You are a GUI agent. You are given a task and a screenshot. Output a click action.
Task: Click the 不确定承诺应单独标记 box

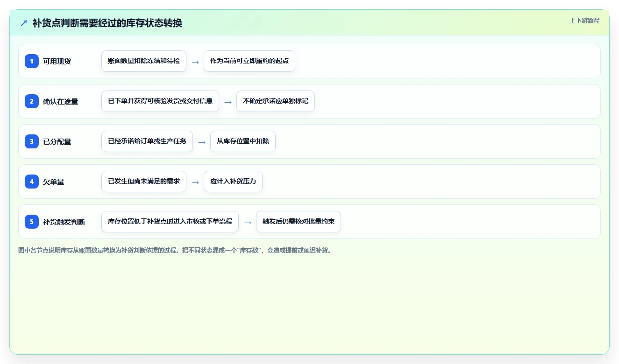(276, 101)
